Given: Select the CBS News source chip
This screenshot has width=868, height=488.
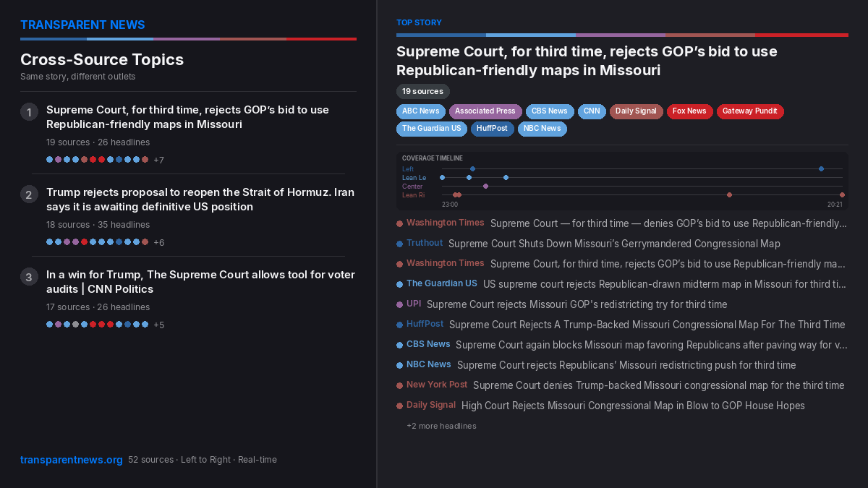Looking at the screenshot, I should click(550, 111).
